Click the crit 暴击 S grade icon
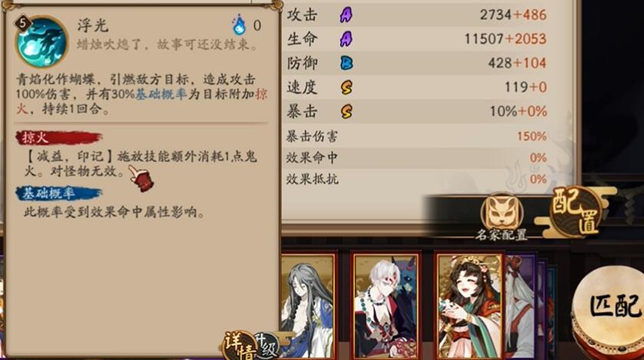The height and width of the screenshot is (360, 644). [347, 111]
